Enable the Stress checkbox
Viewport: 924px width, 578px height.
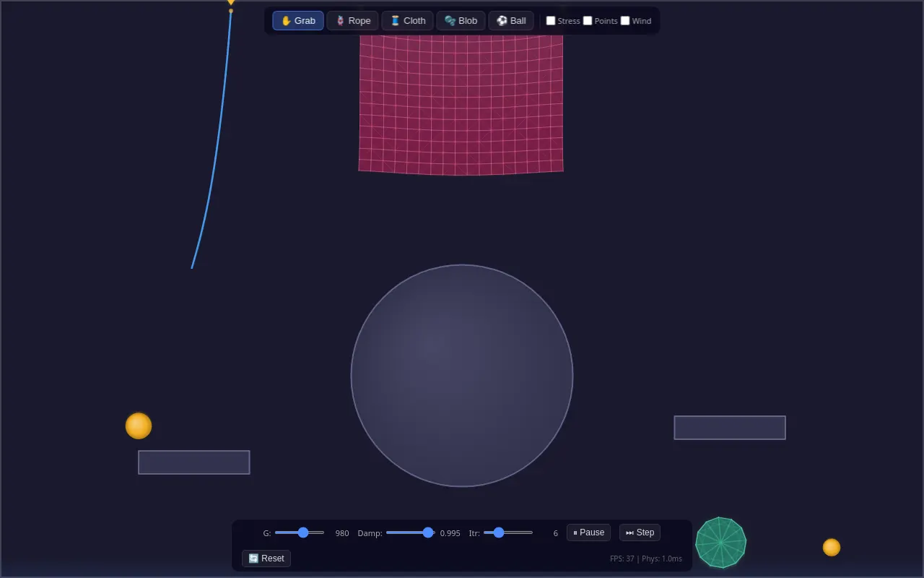point(551,21)
